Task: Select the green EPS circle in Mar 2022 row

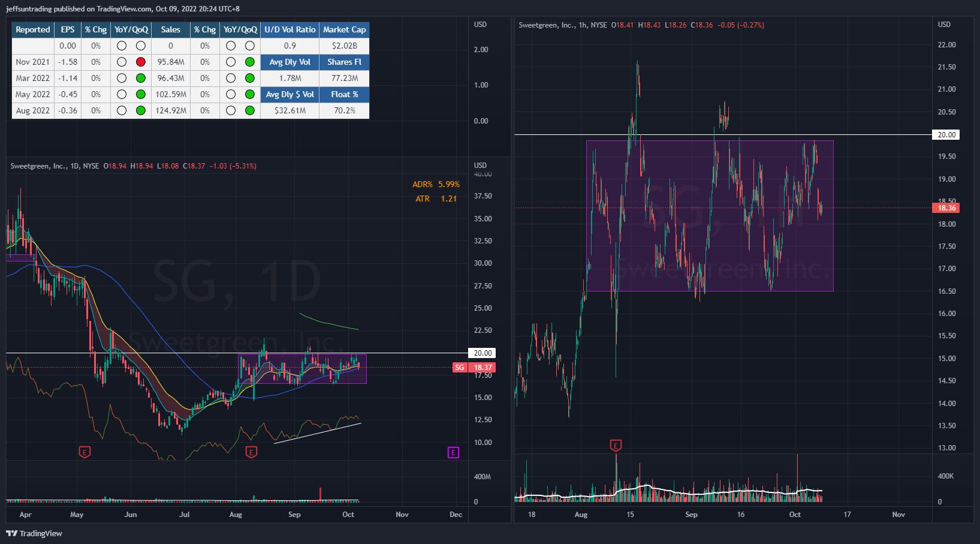Action: 141,78
